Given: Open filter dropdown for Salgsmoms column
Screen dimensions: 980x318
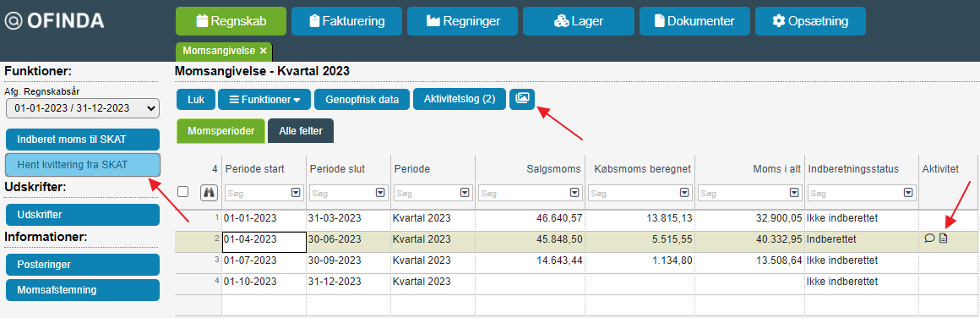Looking at the screenshot, I should (575, 193).
